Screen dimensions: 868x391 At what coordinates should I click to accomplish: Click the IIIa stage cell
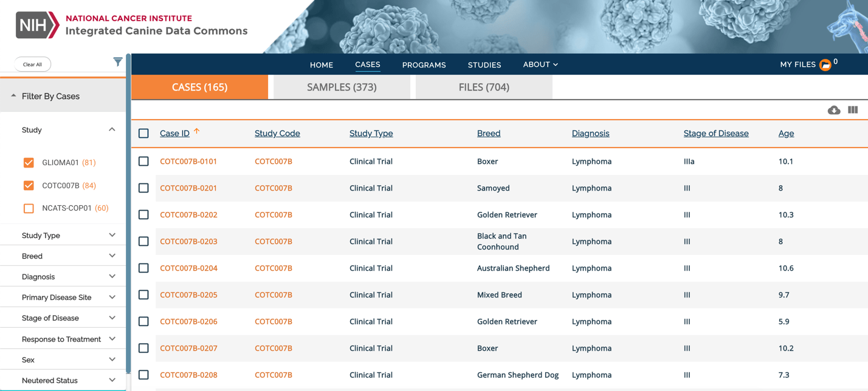(x=689, y=161)
